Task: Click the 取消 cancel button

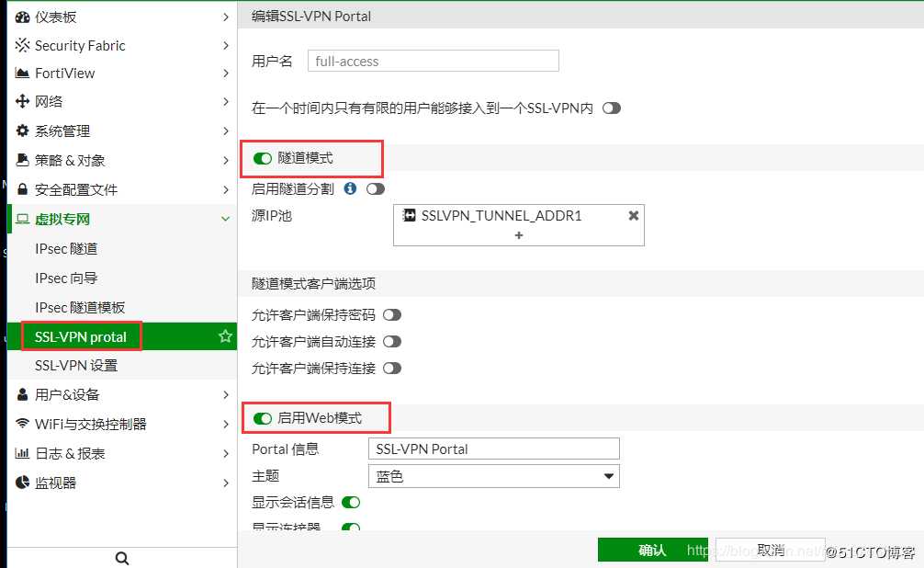Action: [x=771, y=550]
